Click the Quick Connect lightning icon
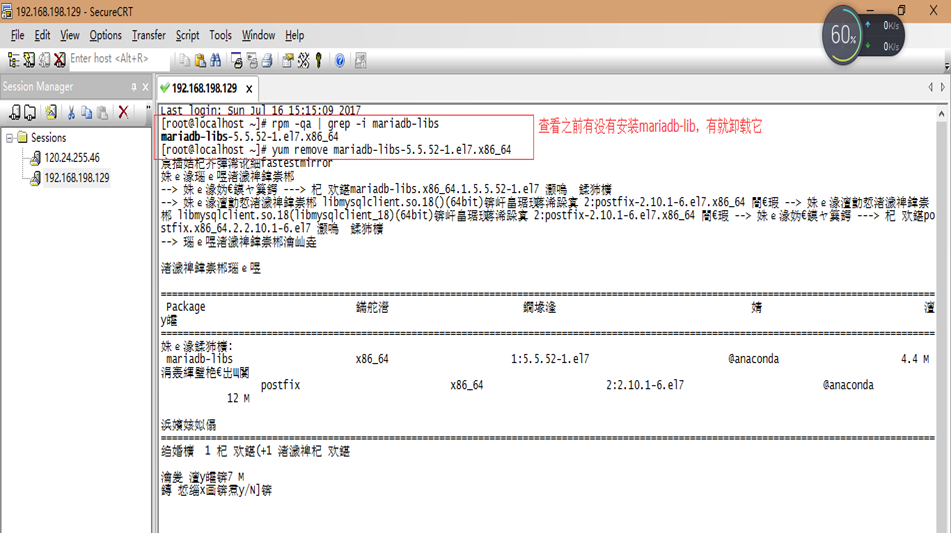 pos(29,59)
